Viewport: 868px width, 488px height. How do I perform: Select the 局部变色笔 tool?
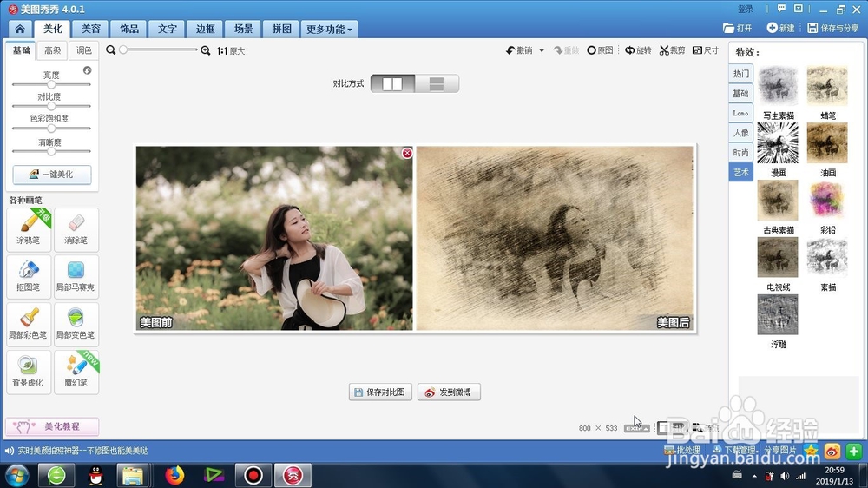(76, 324)
